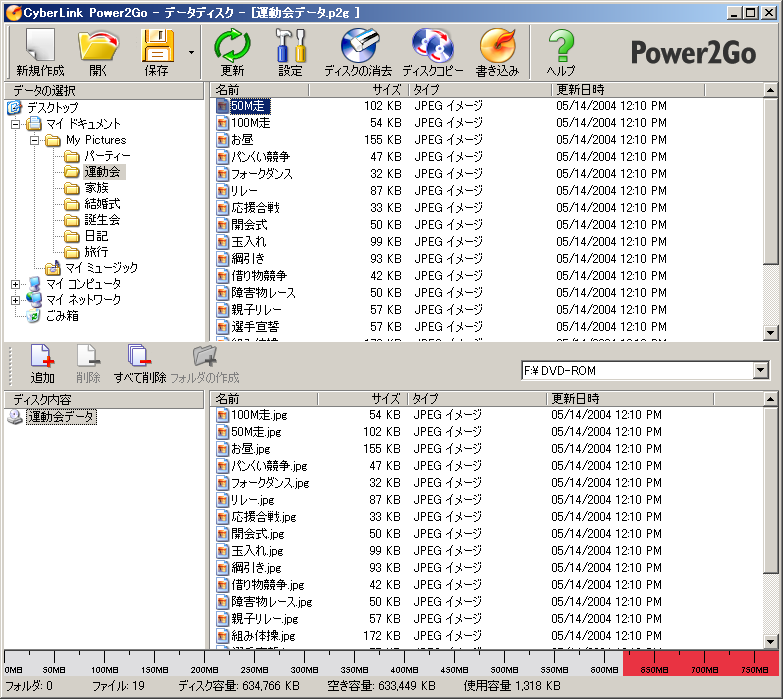Viewport: 783px width, 699px height.
Task: Select デスクトップ in the folder tree
Action: tap(52, 107)
